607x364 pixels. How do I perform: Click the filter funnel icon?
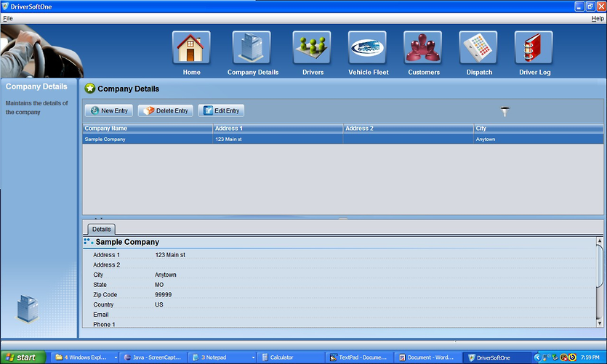click(x=505, y=111)
